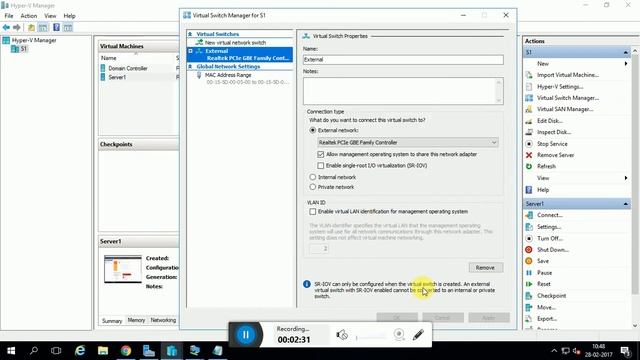Open the Realtek network adapter dropdown
Image resolution: width=640 pixels, height=360 pixels.
tap(408, 142)
